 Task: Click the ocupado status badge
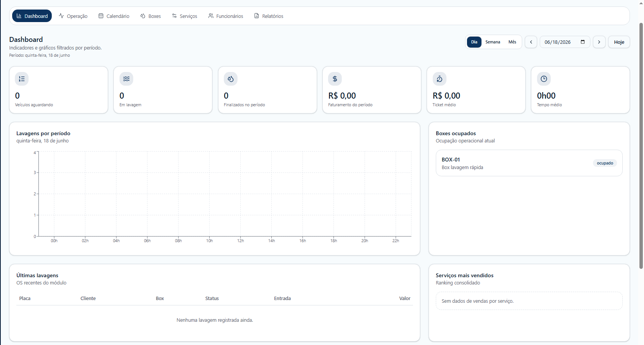605,163
